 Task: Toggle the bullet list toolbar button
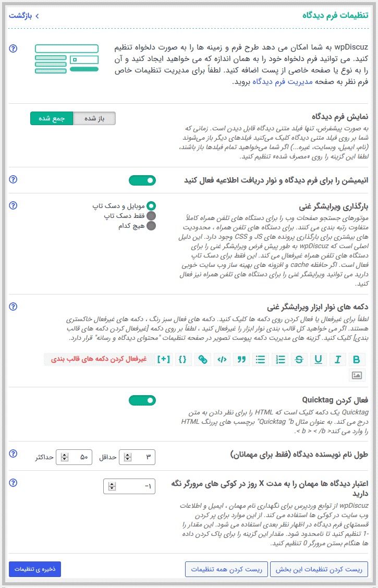tap(260, 359)
